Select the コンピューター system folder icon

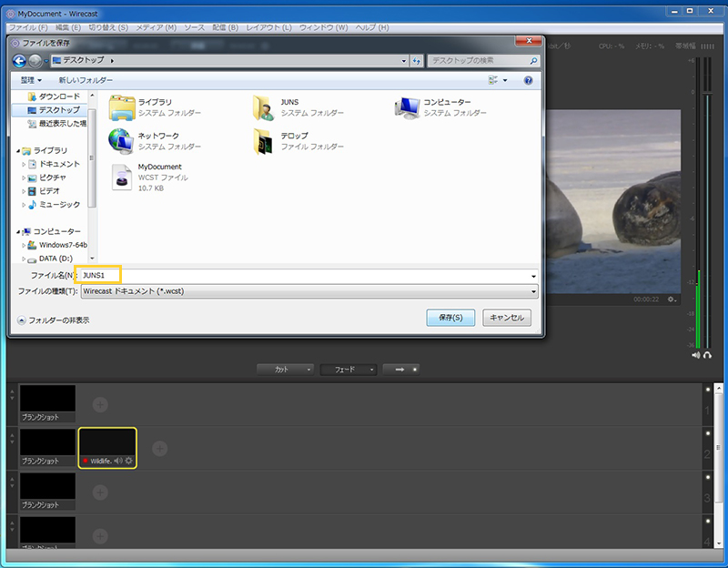(x=407, y=107)
